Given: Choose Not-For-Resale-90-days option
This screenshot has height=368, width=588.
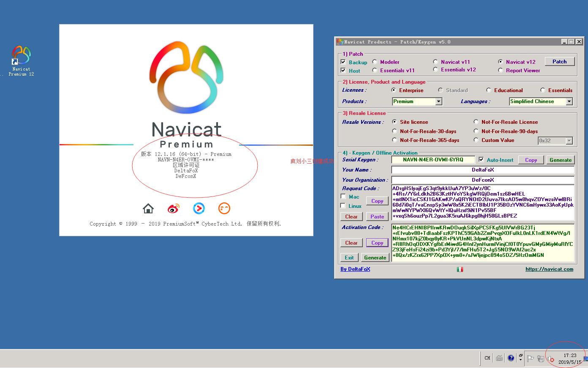Looking at the screenshot, I should (x=476, y=131).
